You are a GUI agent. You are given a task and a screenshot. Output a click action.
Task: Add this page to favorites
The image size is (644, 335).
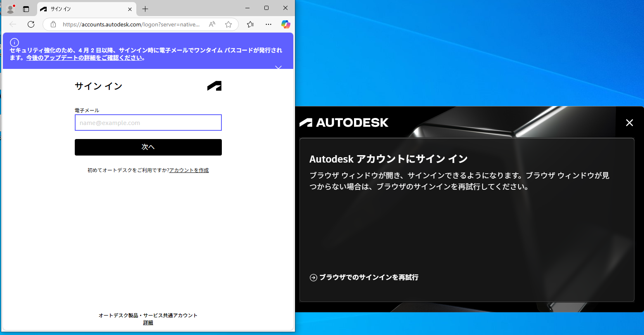[x=228, y=24]
